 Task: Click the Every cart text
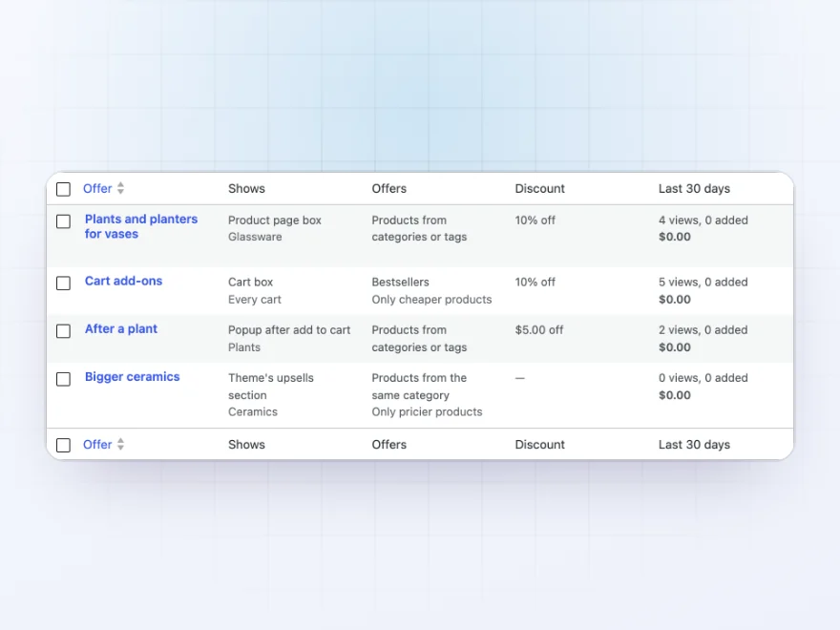click(x=255, y=300)
